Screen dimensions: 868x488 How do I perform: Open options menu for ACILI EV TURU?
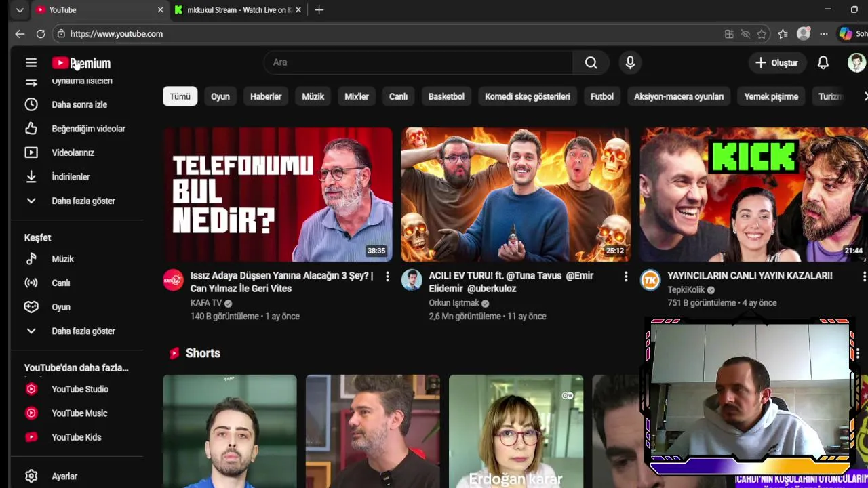(625, 277)
